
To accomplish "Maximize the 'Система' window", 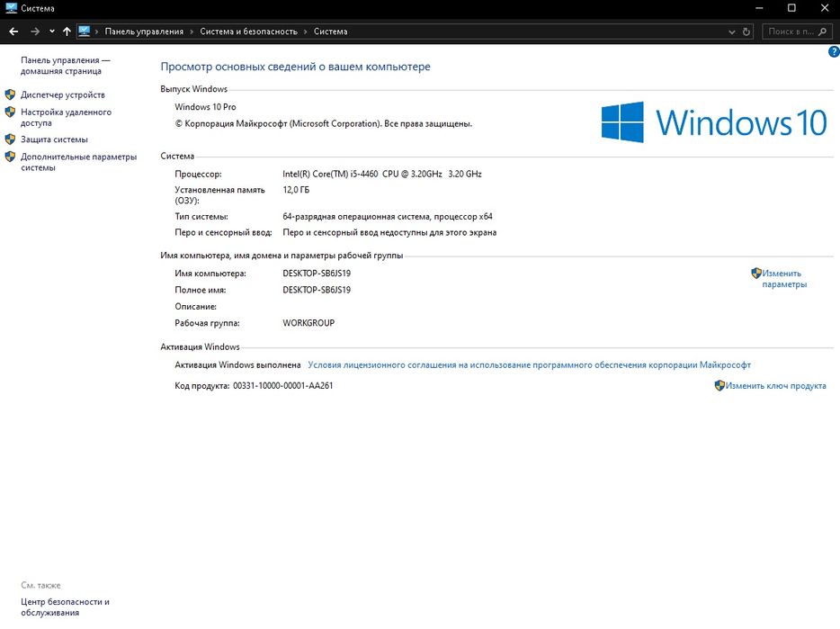I will tap(791, 8).
